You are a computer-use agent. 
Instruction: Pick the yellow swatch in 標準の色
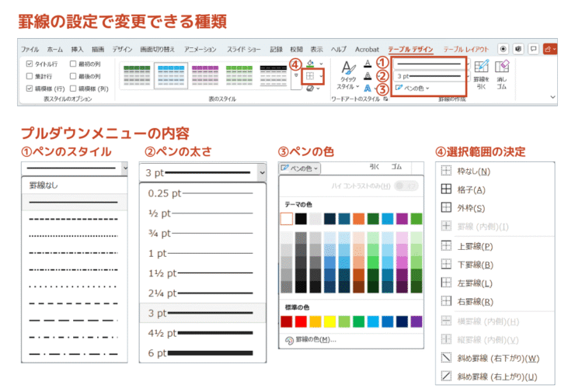tap(329, 321)
